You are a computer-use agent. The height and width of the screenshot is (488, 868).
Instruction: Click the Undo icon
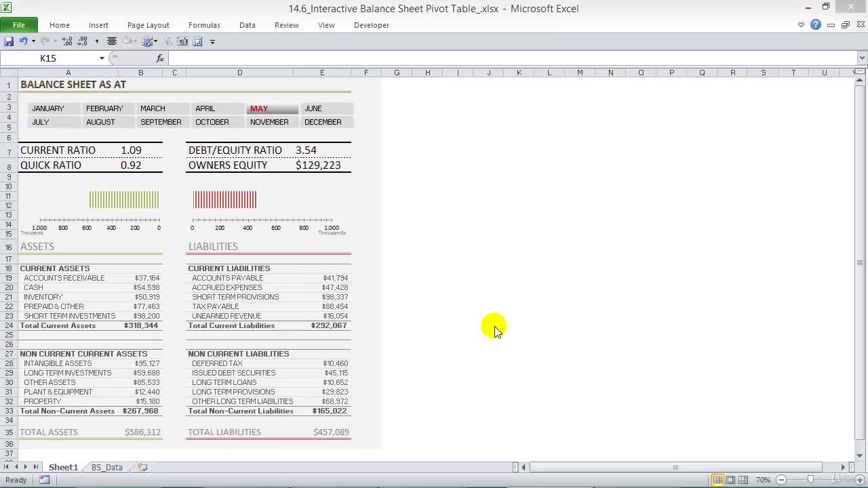click(23, 41)
